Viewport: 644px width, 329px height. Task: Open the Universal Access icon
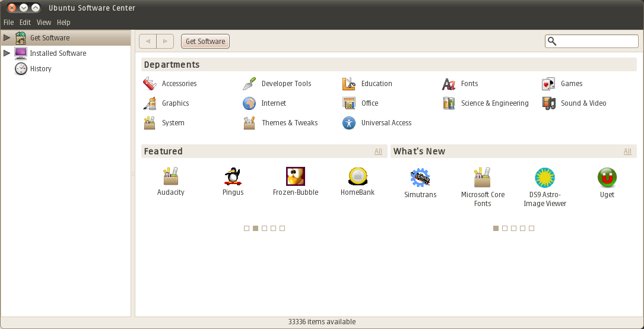348,122
